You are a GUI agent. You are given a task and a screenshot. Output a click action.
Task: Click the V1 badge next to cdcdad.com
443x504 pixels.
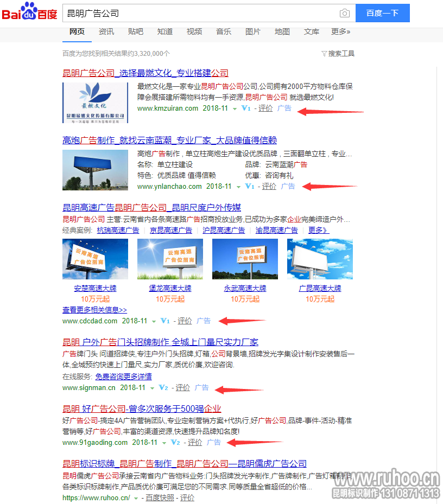pyautogui.click(x=164, y=321)
